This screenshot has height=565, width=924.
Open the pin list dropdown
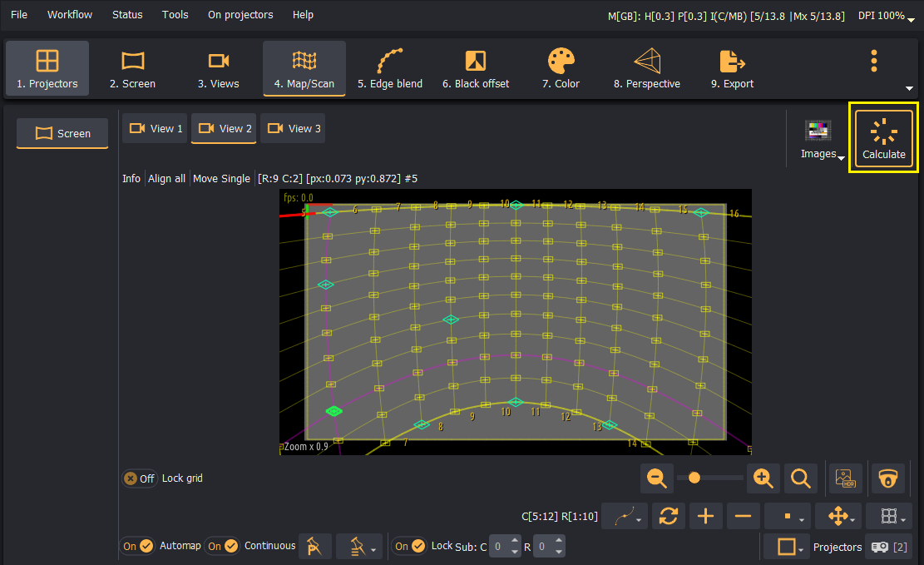359,547
